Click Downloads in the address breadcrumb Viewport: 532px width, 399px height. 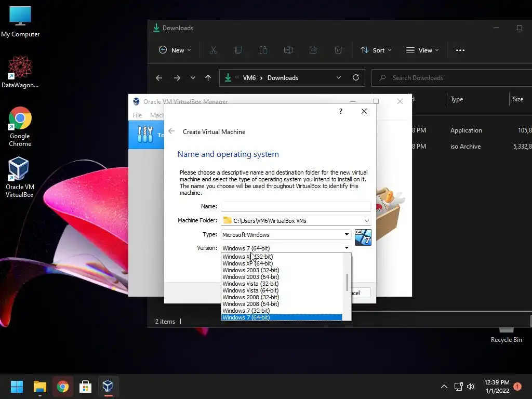pyautogui.click(x=283, y=78)
